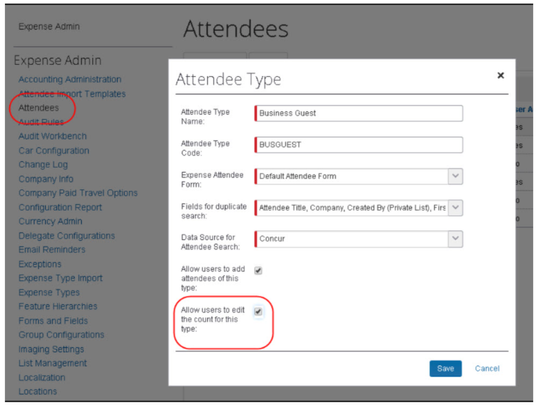Open Fields for duplicate search dropdown

point(455,208)
